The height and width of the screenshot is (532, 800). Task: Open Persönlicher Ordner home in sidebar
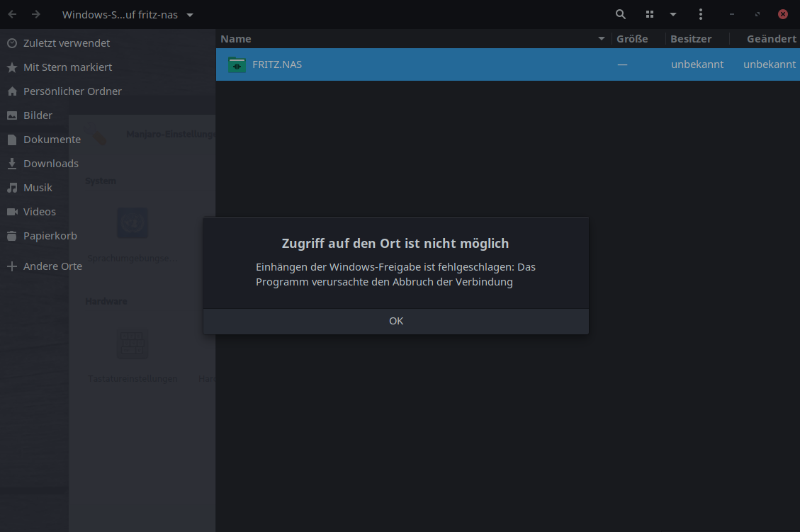[72, 91]
